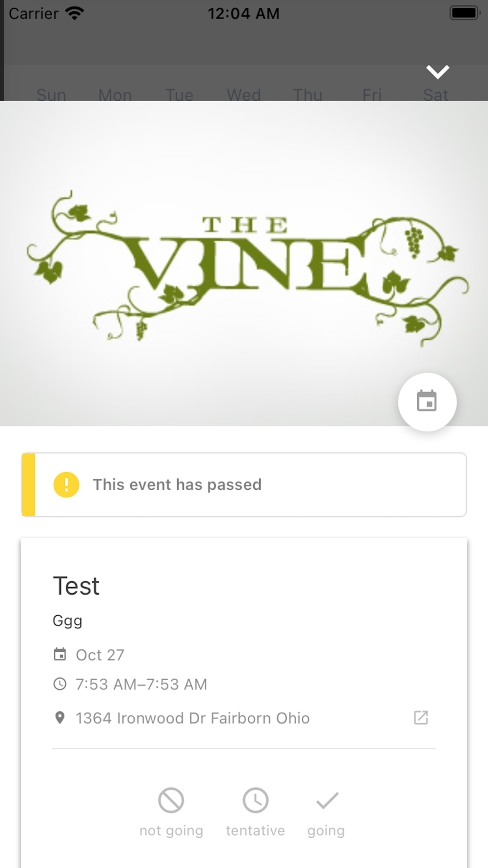Tap the location pin icon
The image size is (488, 868).
(x=60, y=718)
